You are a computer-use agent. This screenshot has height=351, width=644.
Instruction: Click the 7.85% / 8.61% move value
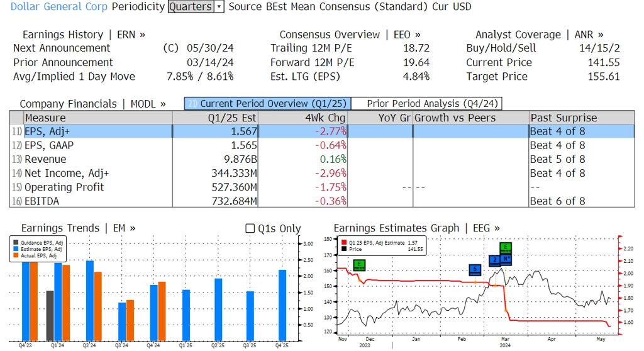coord(200,77)
